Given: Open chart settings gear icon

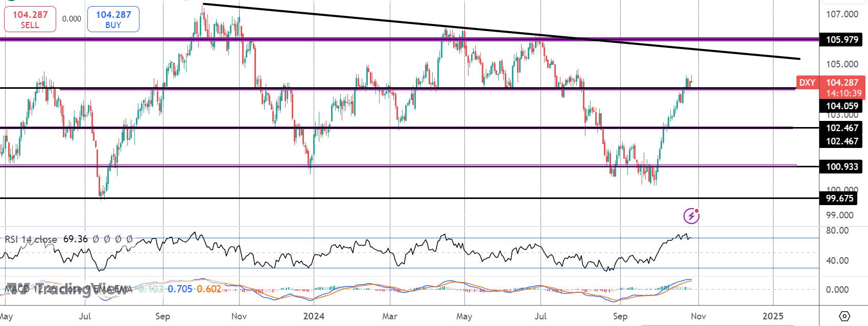Looking at the screenshot, I should (x=844, y=316).
